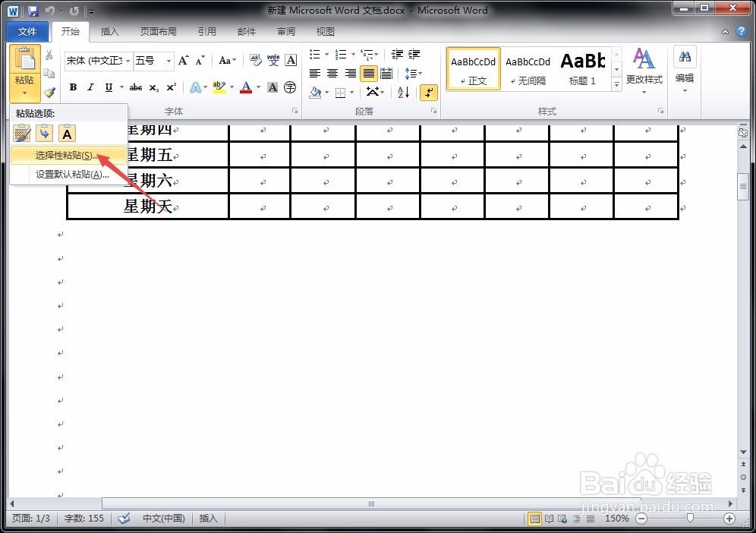Open the font size dropdown
This screenshot has height=533, width=756.
coord(169,61)
